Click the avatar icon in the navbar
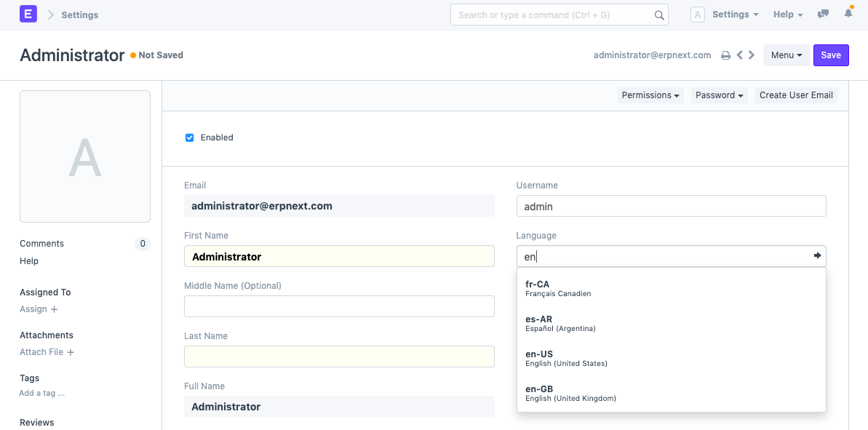The width and height of the screenshot is (868, 430). (697, 14)
